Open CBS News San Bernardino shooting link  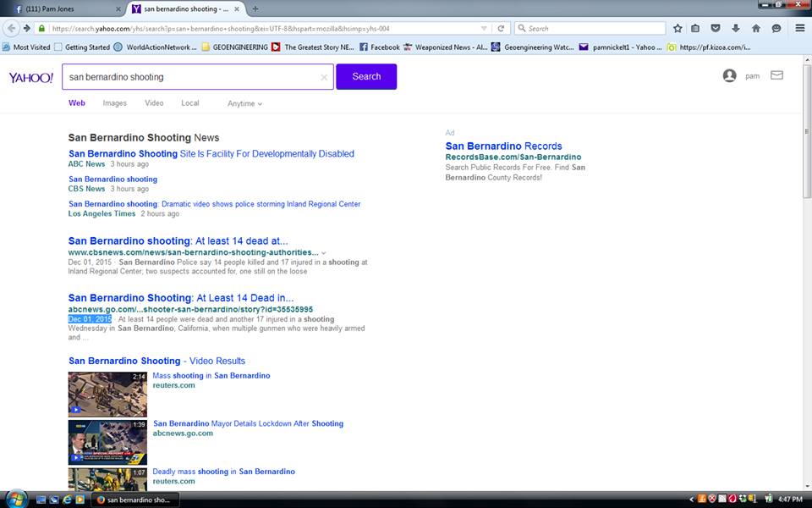[112, 179]
